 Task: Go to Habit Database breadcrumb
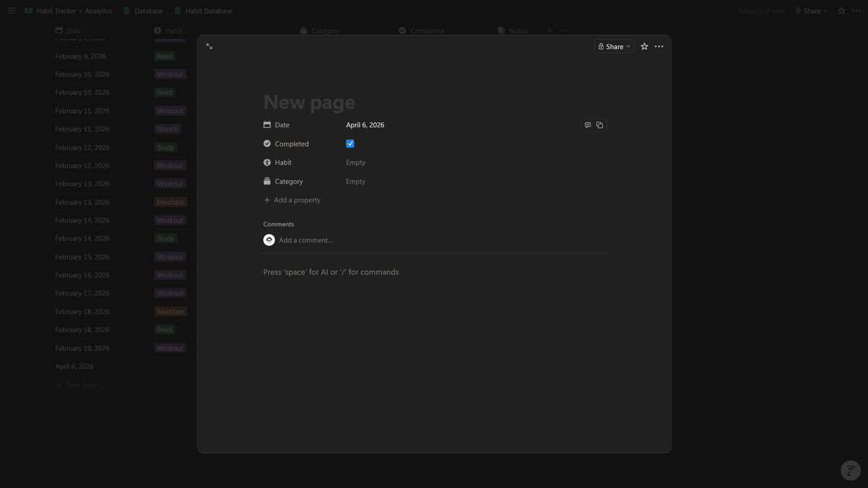[x=203, y=11]
